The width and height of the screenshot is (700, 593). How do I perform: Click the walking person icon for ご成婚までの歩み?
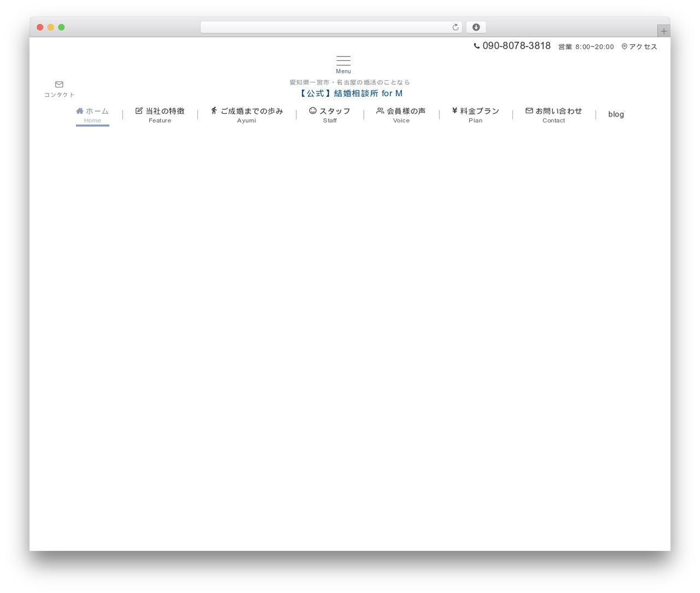pyautogui.click(x=214, y=111)
